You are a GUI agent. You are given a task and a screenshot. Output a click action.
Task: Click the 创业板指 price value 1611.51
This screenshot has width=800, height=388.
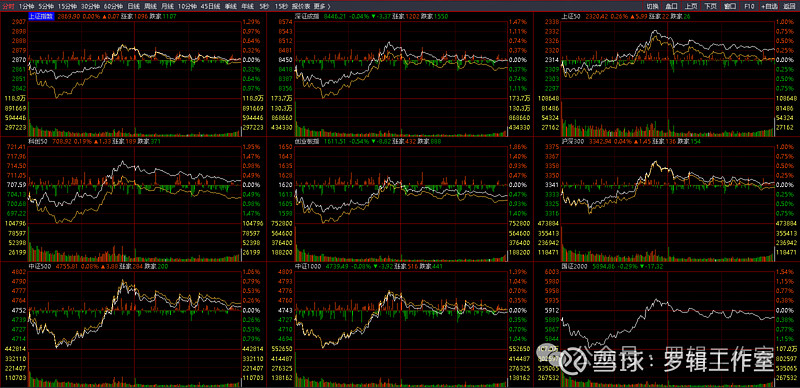[334, 141]
